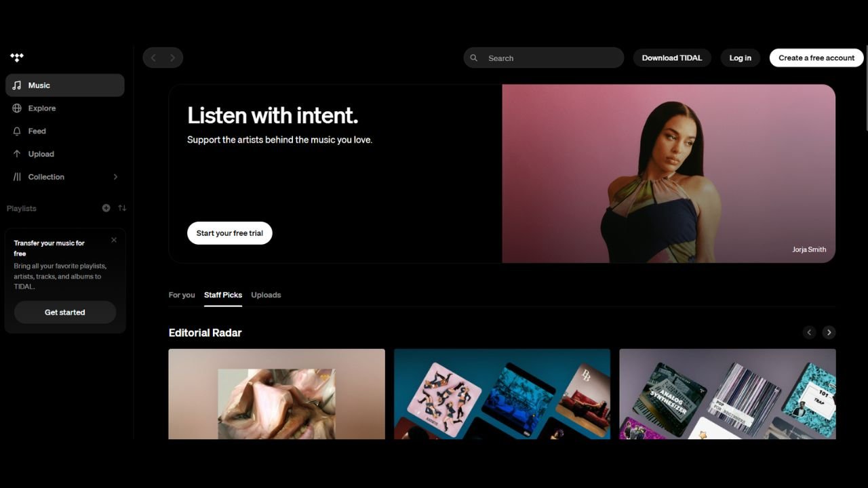The width and height of the screenshot is (868, 488).
Task: Switch to the Uploads tab
Action: pos(266,295)
